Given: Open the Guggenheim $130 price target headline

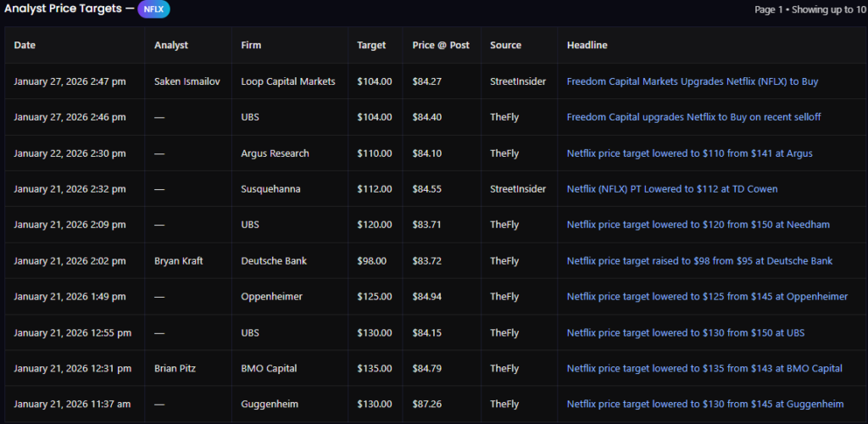Looking at the screenshot, I should tap(705, 404).
